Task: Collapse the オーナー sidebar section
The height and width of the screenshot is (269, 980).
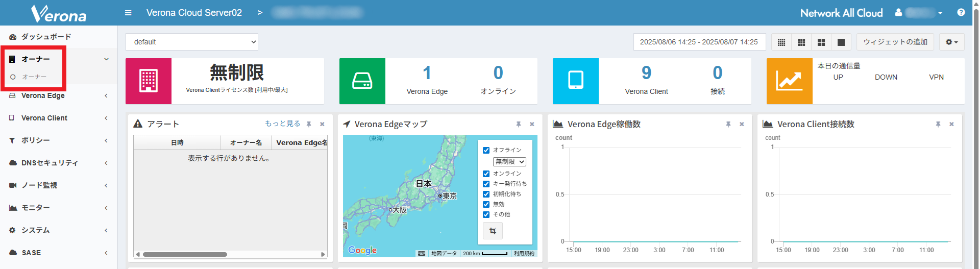Action: point(59,59)
